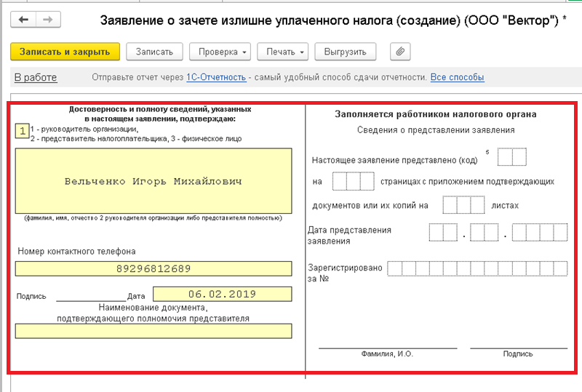Open the 'Проверка' dropdown menu
The image size is (582, 392).
pyautogui.click(x=220, y=52)
